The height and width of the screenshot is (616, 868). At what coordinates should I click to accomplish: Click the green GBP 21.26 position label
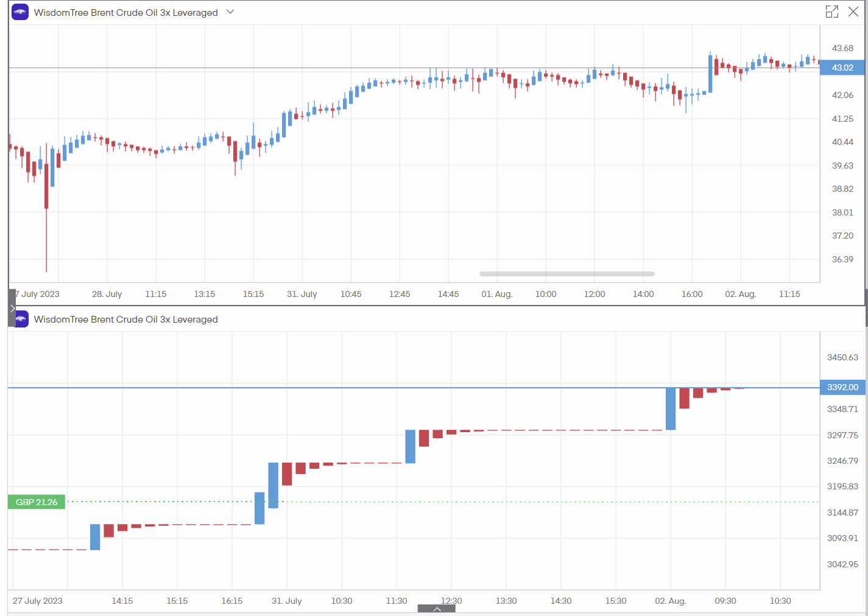click(37, 502)
